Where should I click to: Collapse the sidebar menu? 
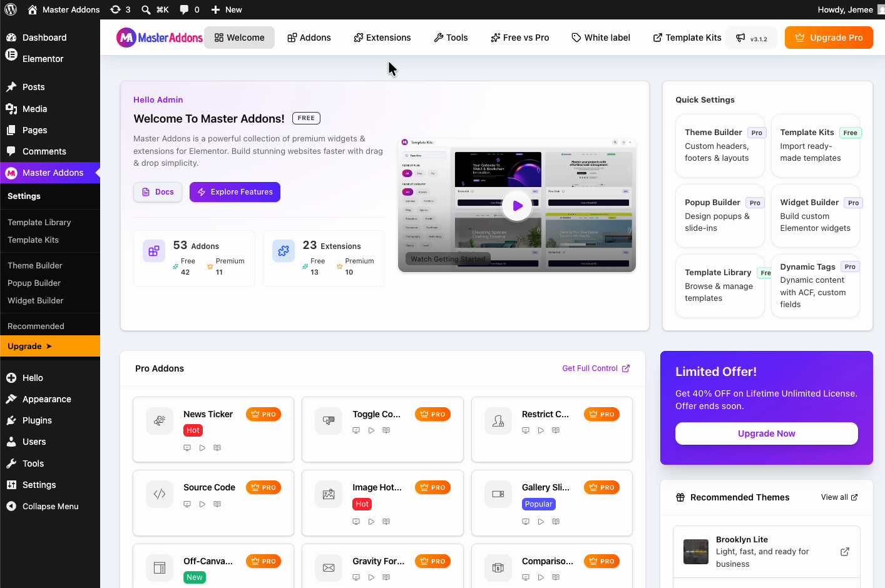(x=50, y=507)
